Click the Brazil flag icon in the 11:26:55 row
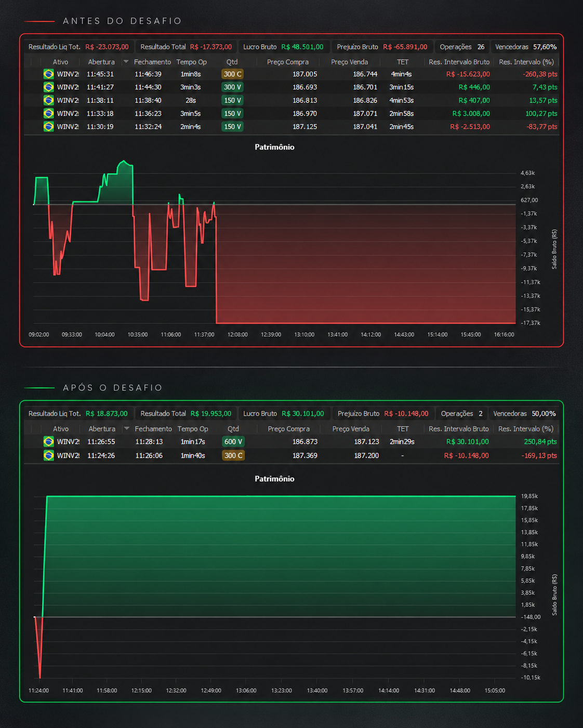583x728 pixels. pos(48,442)
